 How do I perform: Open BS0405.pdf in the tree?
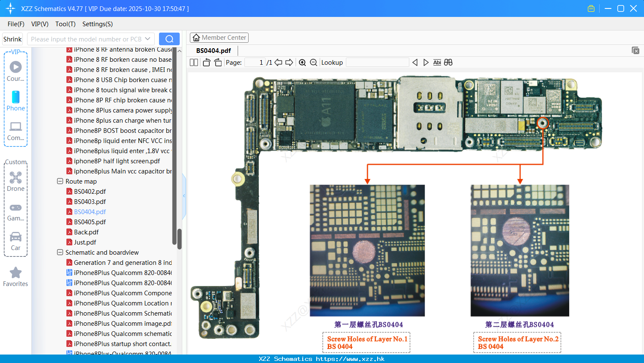[90, 222]
